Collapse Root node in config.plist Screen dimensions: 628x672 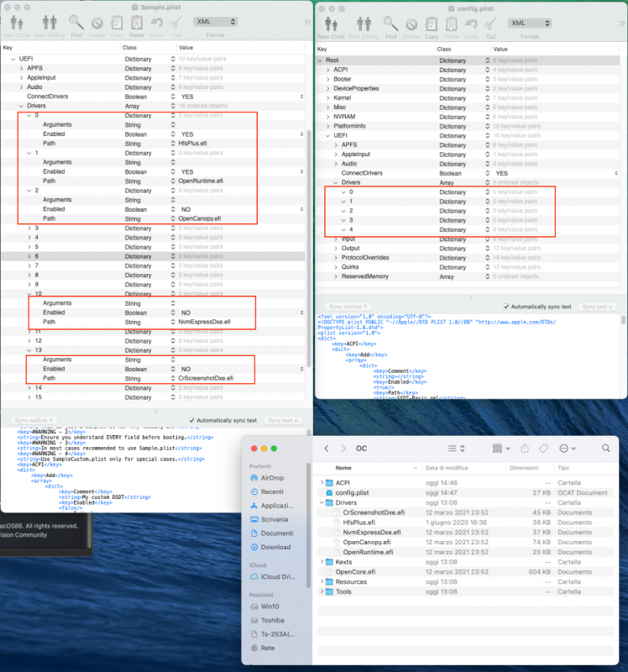pos(320,60)
